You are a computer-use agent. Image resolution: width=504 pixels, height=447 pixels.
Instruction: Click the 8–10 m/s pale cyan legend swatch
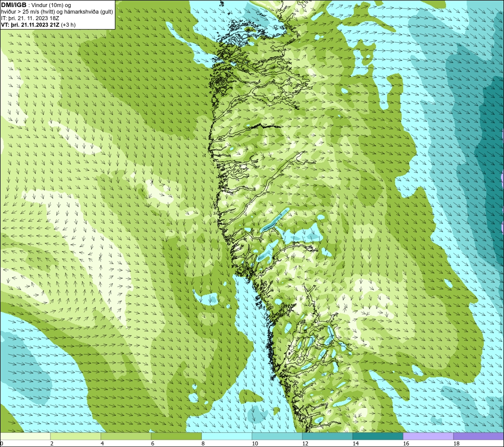(227, 436)
